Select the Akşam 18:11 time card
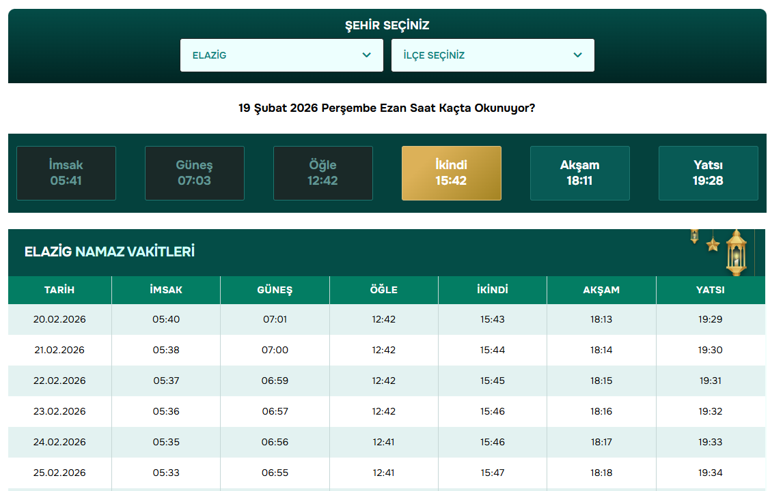Screen dimensions: 770x491 pyautogui.click(x=580, y=173)
